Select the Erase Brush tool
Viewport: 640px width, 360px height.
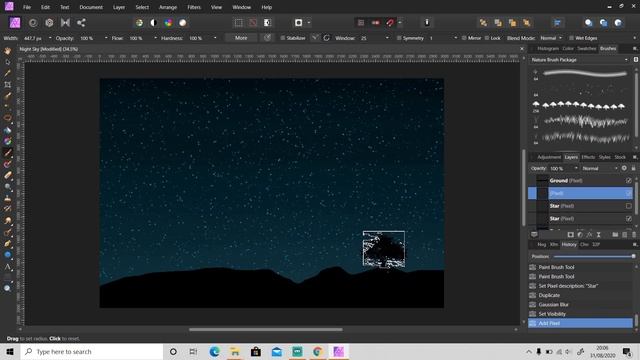(8, 176)
